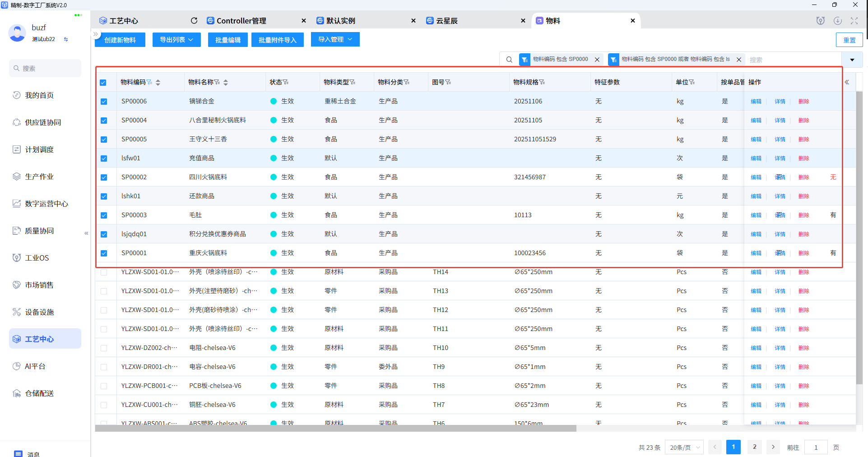Screen dimensions: 868x457
Task: Remove the 物料编码 包含 SP0000 filter tag
Action: click(x=597, y=60)
